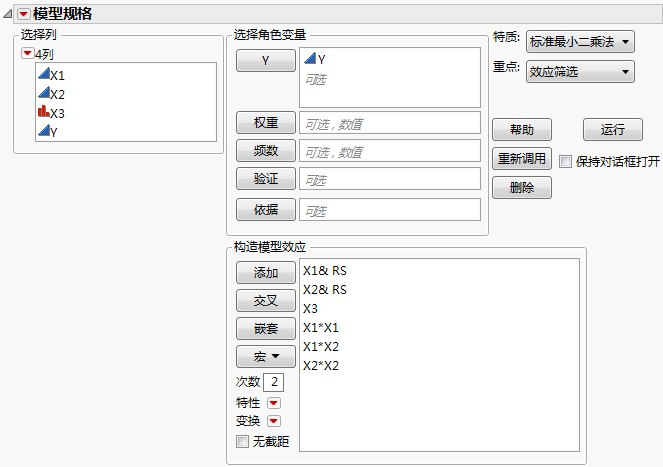The width and height of the screenshot is (663, 467).
Task: Select continuous column X2 in 选择列 list
Action: pos(51,93)
